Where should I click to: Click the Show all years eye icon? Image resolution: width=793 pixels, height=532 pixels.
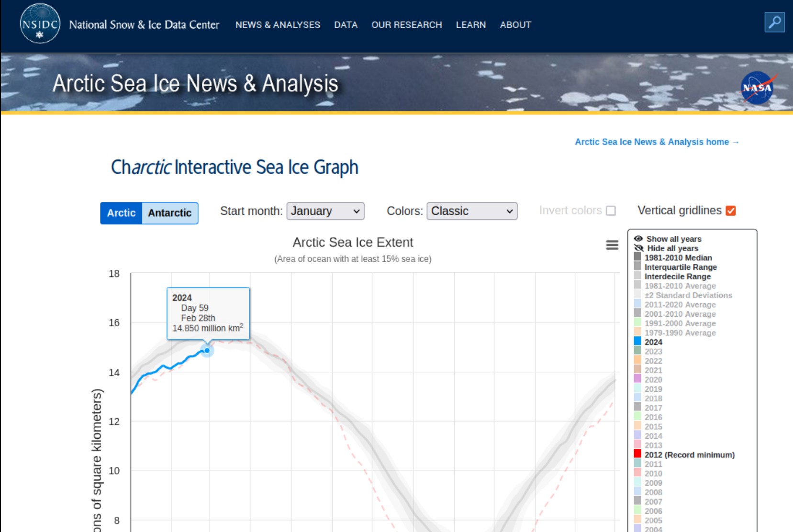638,239
